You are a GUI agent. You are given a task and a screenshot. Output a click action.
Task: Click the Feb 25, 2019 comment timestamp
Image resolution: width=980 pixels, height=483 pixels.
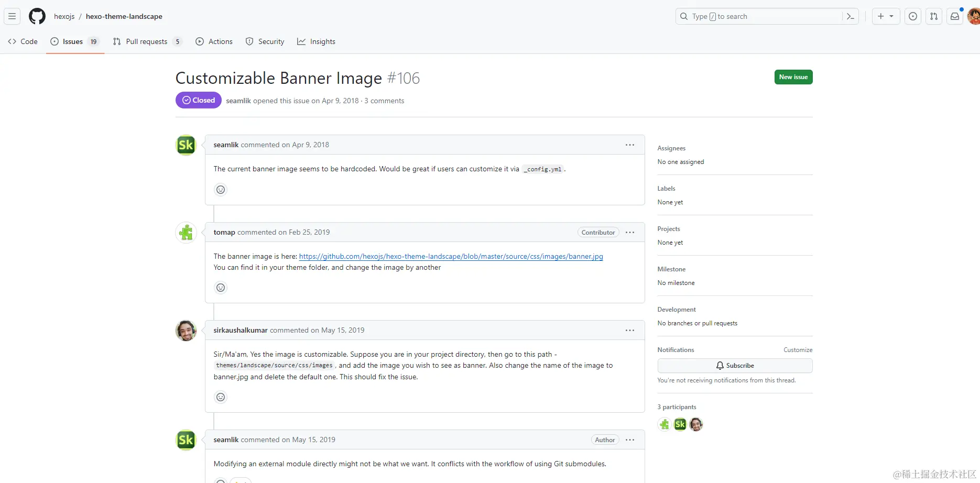309,232
